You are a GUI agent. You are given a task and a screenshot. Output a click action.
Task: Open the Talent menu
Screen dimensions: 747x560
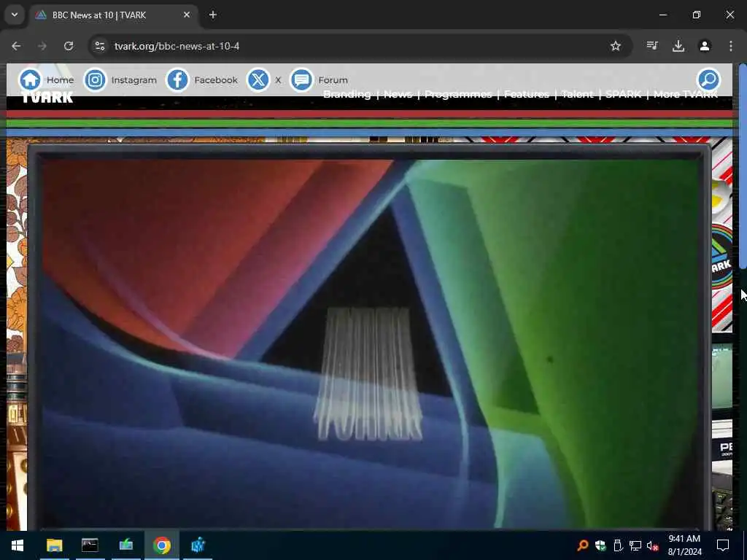pos(578,94)
